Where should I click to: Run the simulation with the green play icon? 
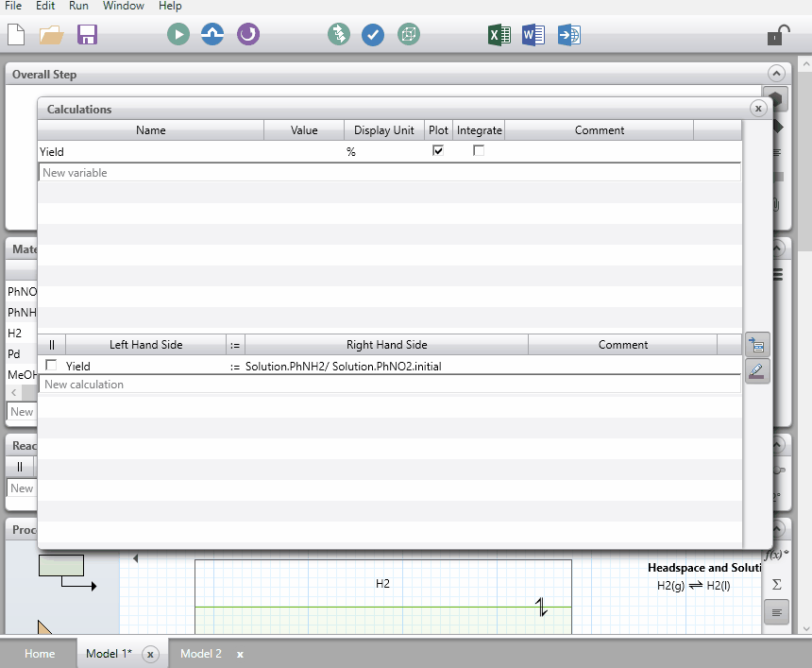(x=178, y=35)
